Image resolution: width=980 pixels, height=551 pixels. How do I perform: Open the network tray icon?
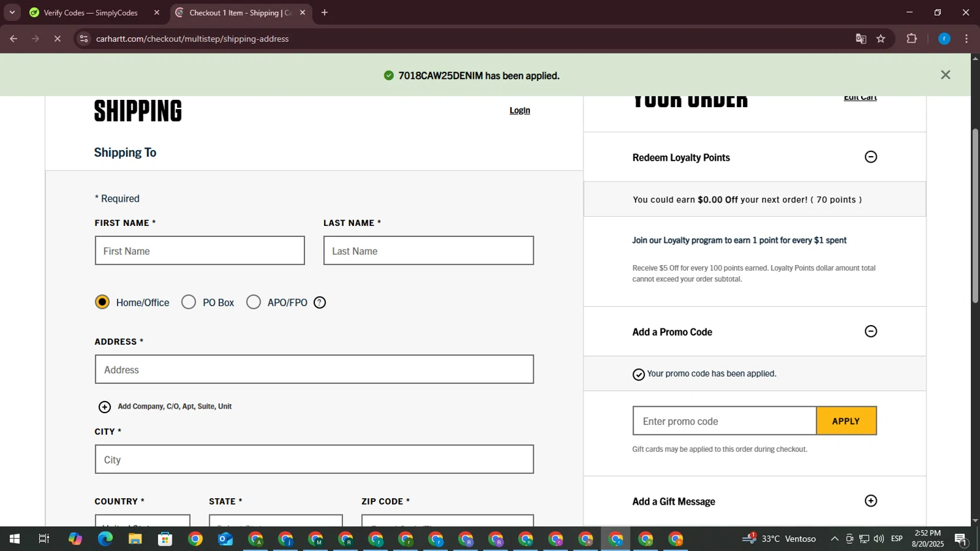click(864, 539)
